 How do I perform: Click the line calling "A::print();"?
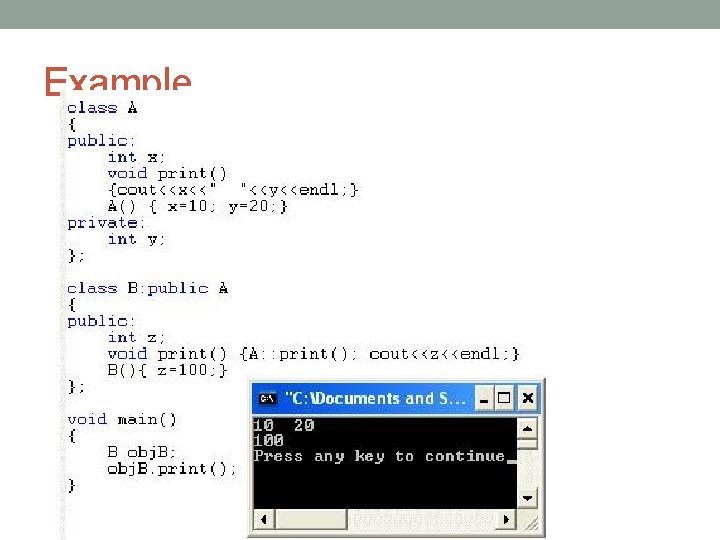pyautogui.click(x=314, y=354)
